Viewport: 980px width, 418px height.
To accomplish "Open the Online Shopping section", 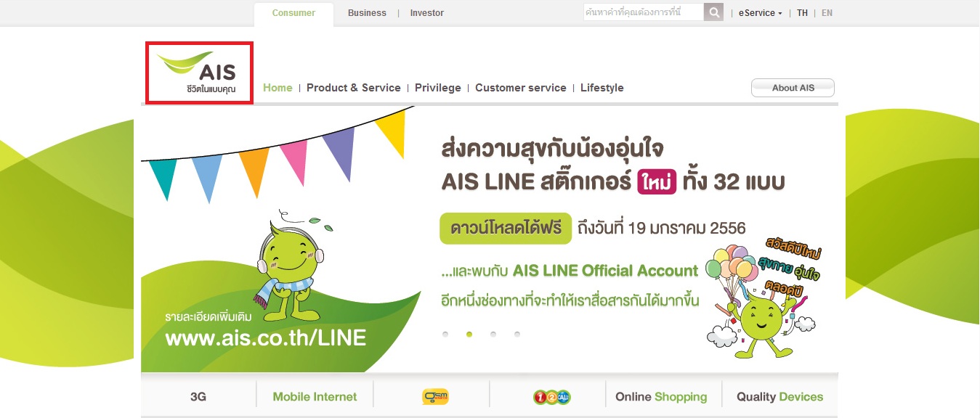I will (x=661, y=397).
